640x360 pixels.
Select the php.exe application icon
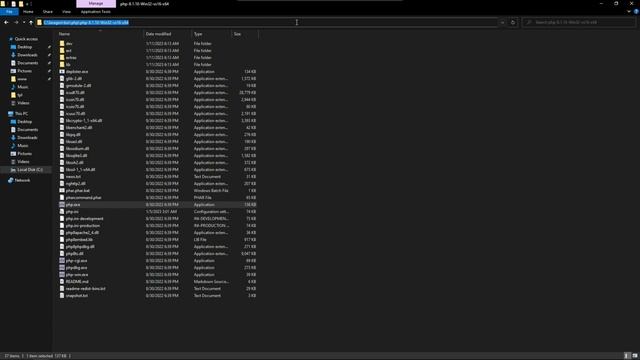click(62, 204)
